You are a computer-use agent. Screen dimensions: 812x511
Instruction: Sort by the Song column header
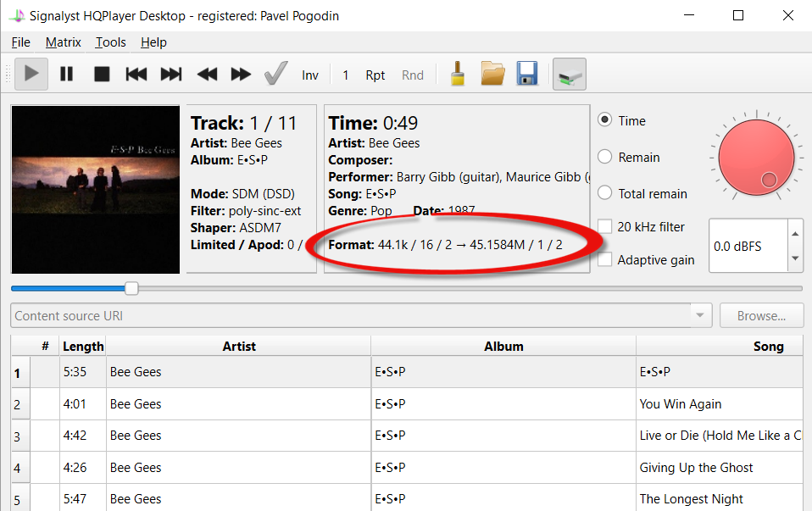[720, 347]
